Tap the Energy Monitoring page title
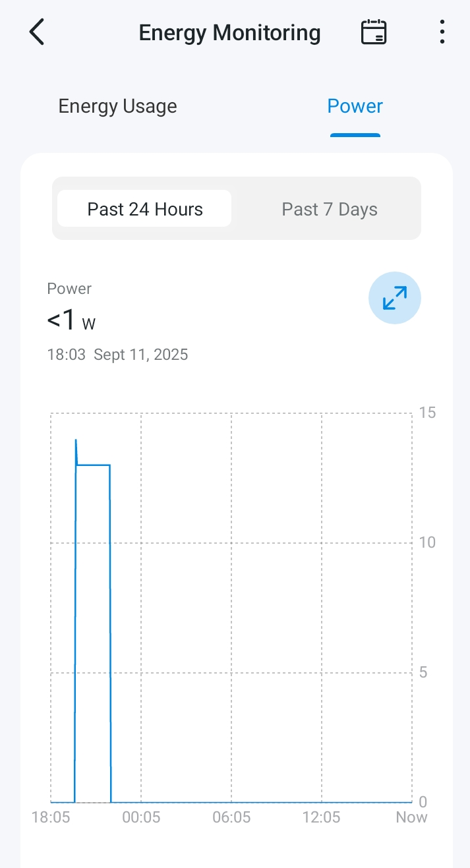This screenshot has height=868, width=470. point(229,33)
